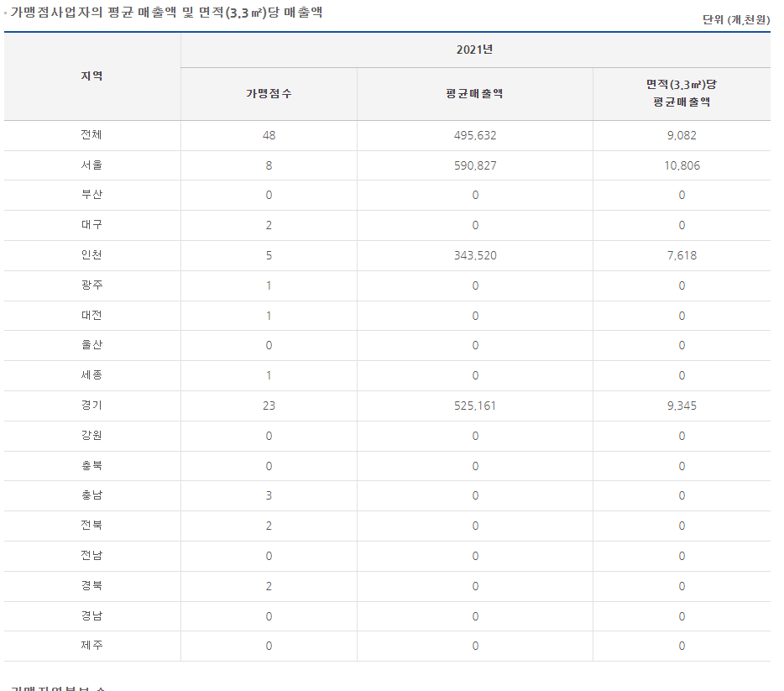Click the 단위 (개,천원) unit label
The image size is (784, 691).
point(735,19)
